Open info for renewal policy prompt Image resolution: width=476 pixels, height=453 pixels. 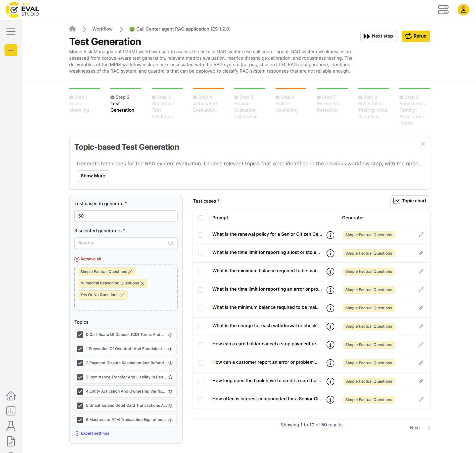pyautogui.click(x=330, y=235)
